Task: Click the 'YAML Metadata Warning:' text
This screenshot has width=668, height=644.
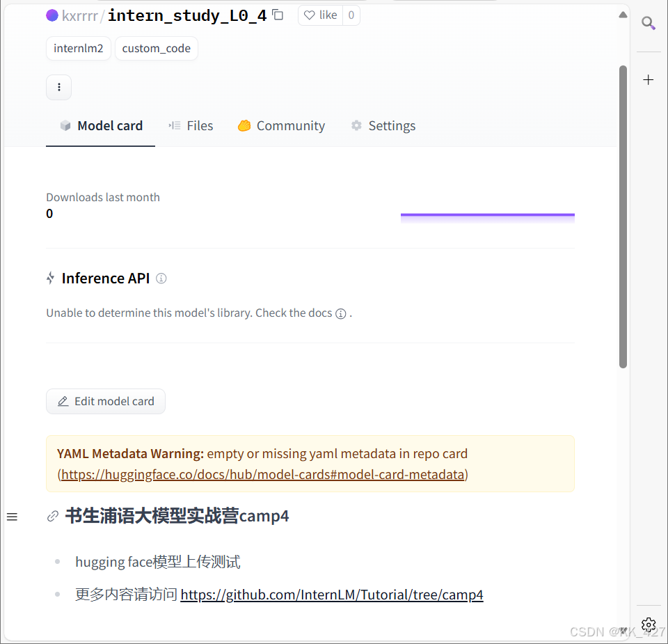Action: pos(130,453)
